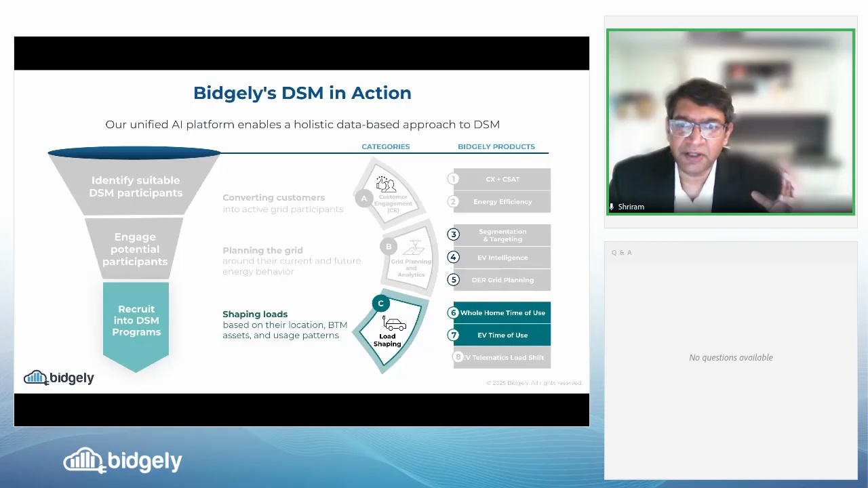The width and height of the screenshot is (868, 488).
Task: Click the microphone icon beside Shriram's name
Action: (612, 207)
